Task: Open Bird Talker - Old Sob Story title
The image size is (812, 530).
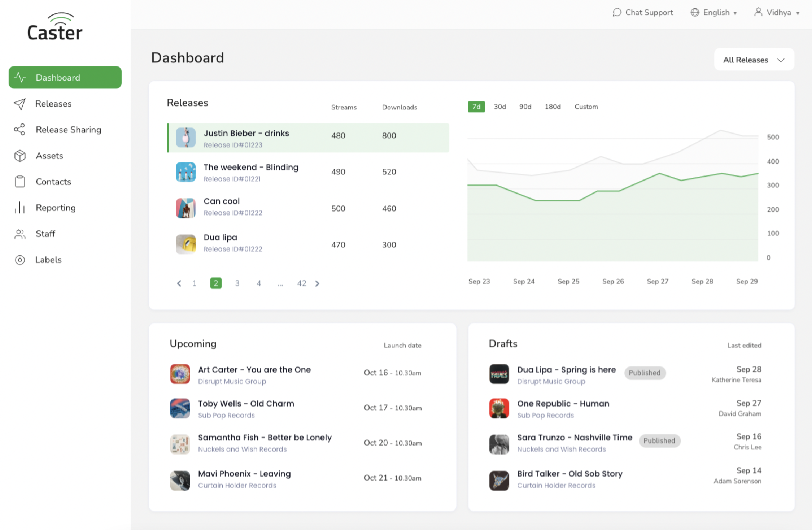Action: point(570,474)
